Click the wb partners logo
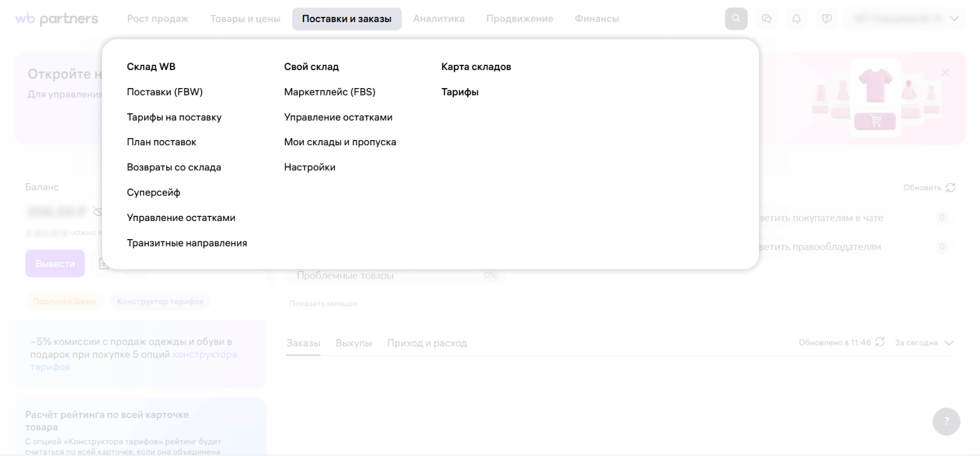Viewport: 980px width, 456px height. point(57,19)
